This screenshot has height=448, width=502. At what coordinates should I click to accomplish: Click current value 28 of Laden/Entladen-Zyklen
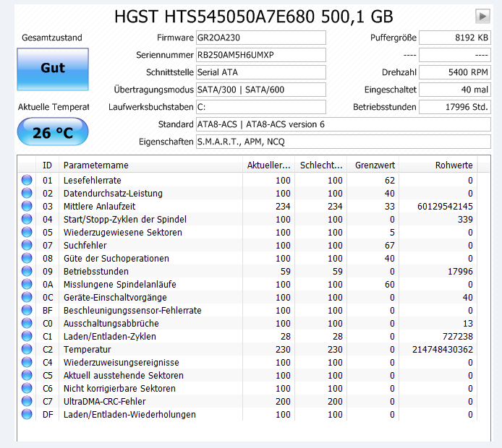(286, 337)
